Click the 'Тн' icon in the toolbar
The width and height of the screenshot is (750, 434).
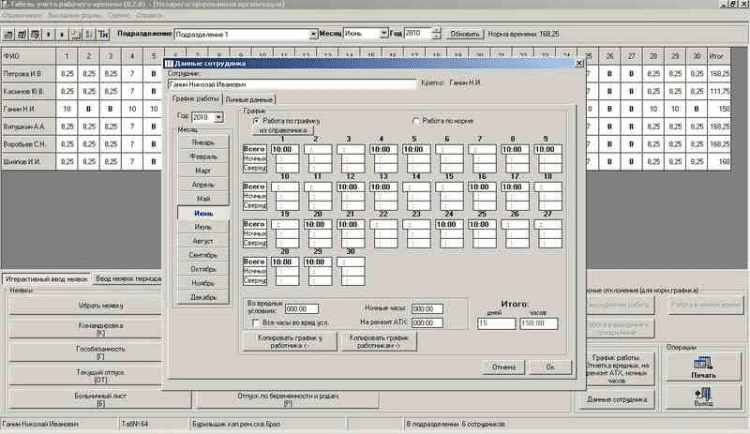pyautogui.click(x=103, y=33)
